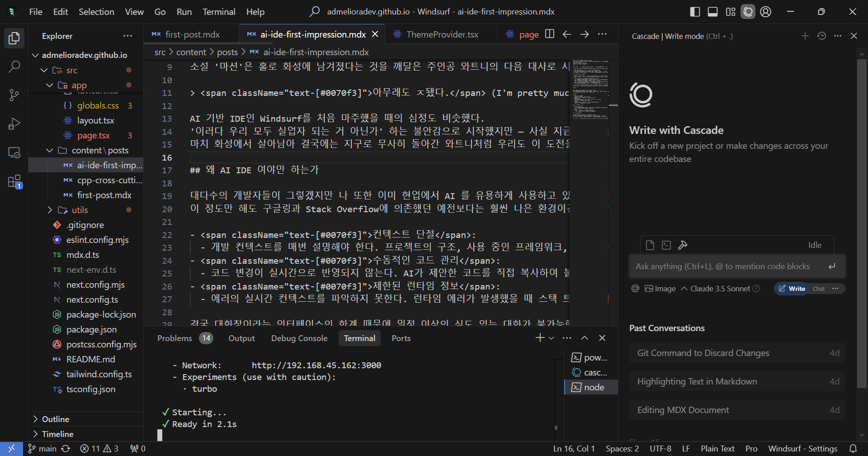
Task: Select the tools hammer icon above the Cascade input
Action: (683, 245)
